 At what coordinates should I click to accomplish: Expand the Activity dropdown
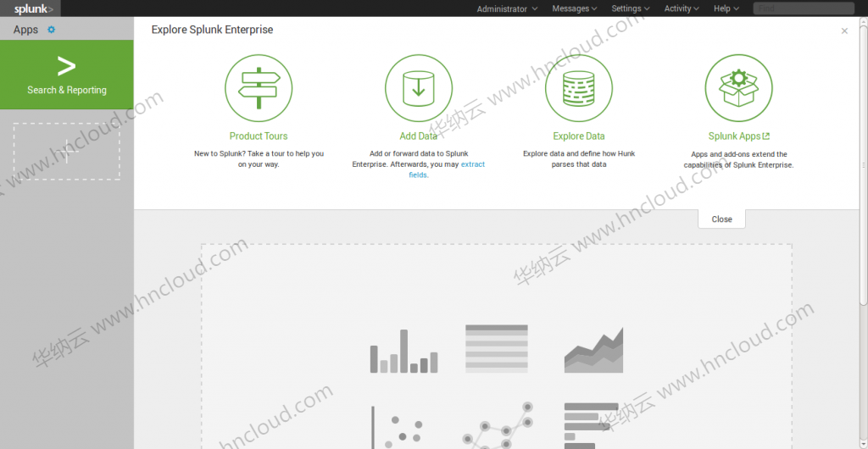click(x=682, y=8)
